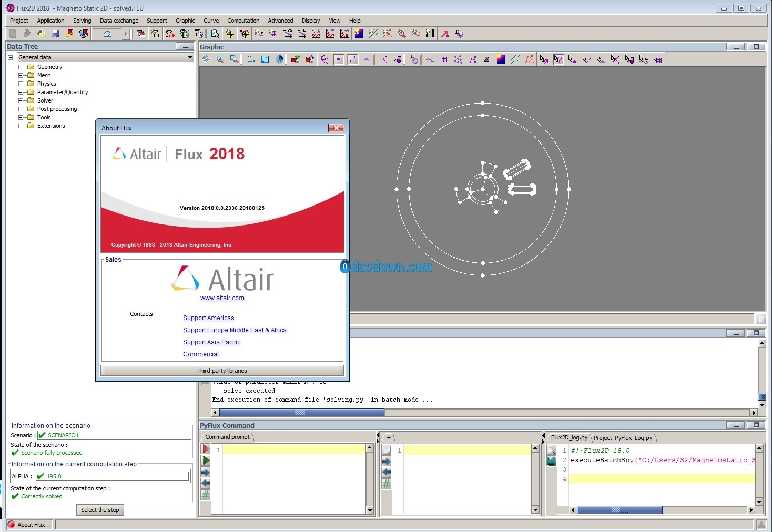Click the search magnifier icon beside Flux2D_log.py
The image size is (772, 532).
point(552,450)
